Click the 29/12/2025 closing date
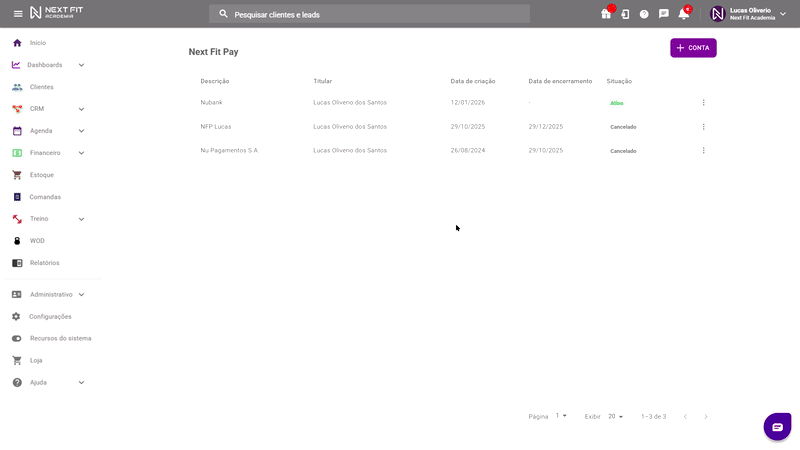 pyautogui.click(x=545, y=127)
